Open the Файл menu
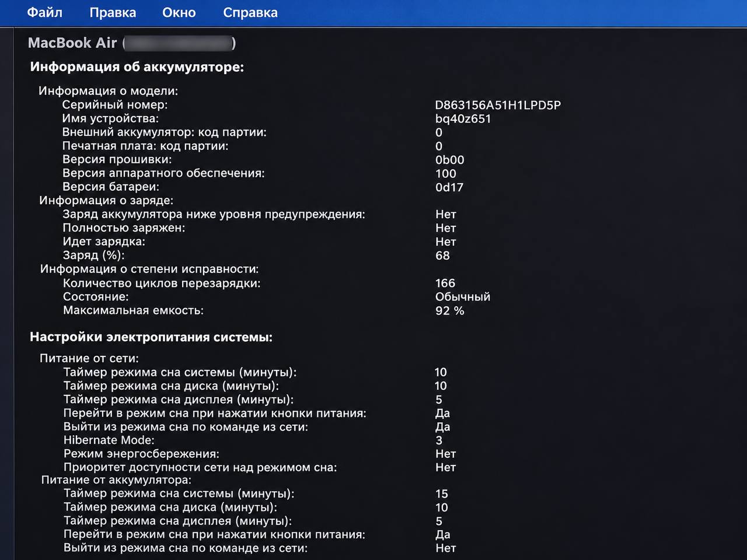The image size is (747, 560). point(45,12)
